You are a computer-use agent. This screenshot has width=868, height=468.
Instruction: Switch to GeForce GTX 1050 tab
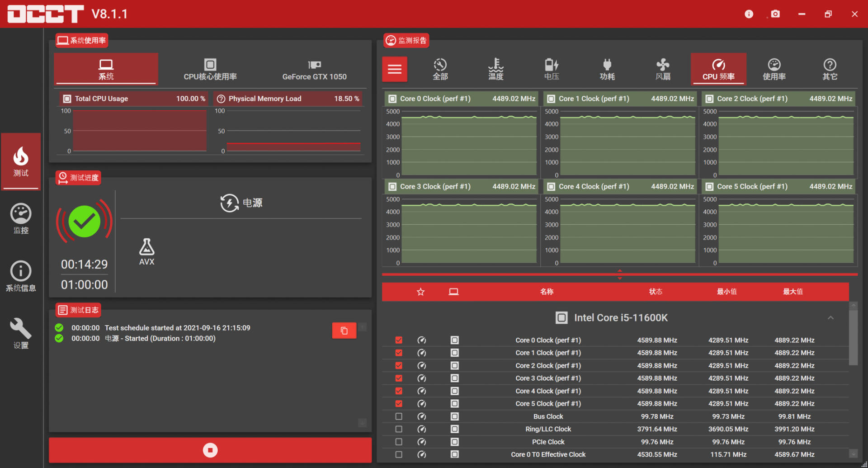click(x=314, y=69)
